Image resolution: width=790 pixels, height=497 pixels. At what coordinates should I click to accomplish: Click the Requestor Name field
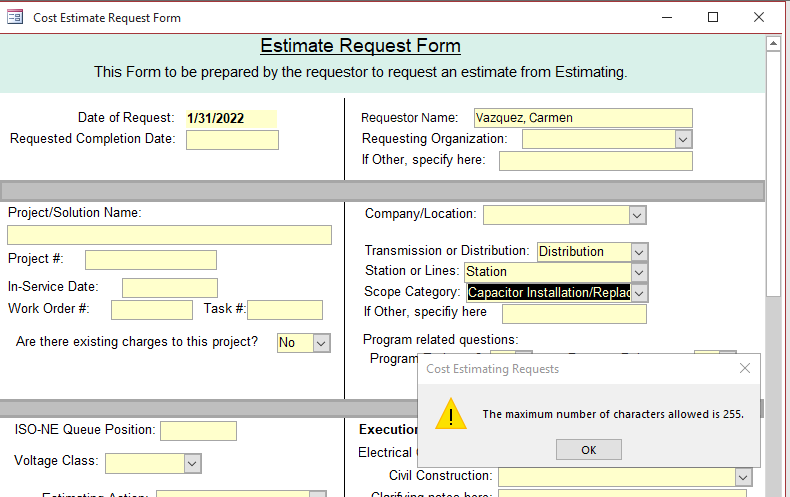tap(582, 118)
